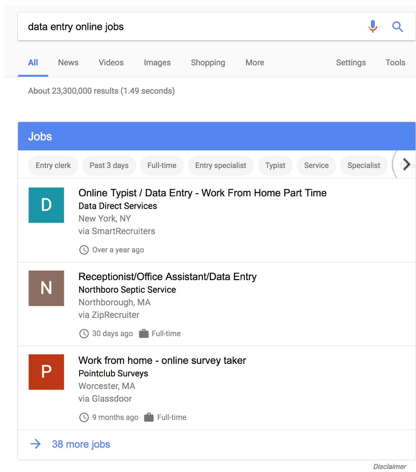Click 'Worcester, MA' location text
The width and height of the screenshot is (416, 472).
pyautogui.click(x=107, y=386)
